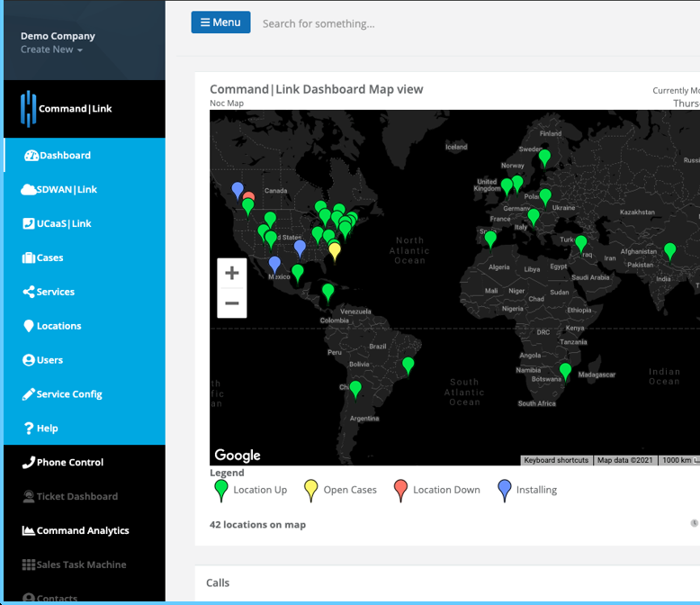Click the Cases suitcase icon

[x=29, y=257]
